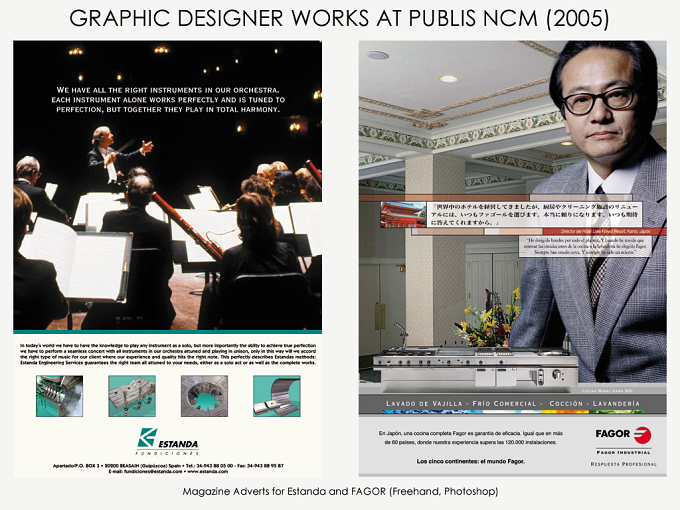Click the red Japanese temple thumbnail
This screenshot has width=680, height=510.
click(x=403, y=215)
